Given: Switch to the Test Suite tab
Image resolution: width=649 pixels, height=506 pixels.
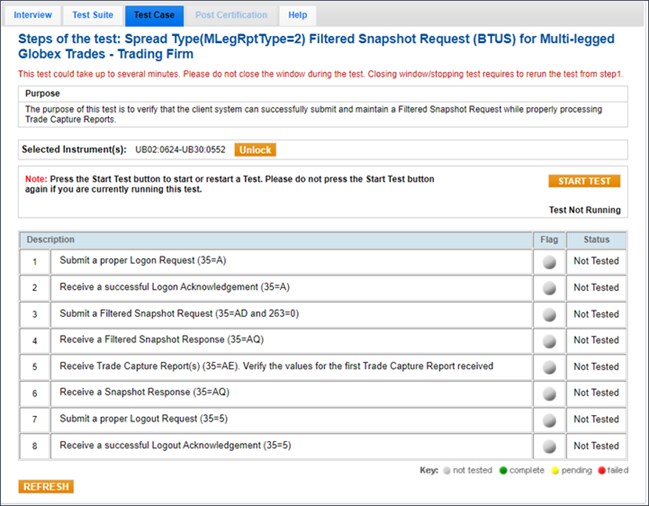Looking at the screenshot, I should [x=93, y=15].
